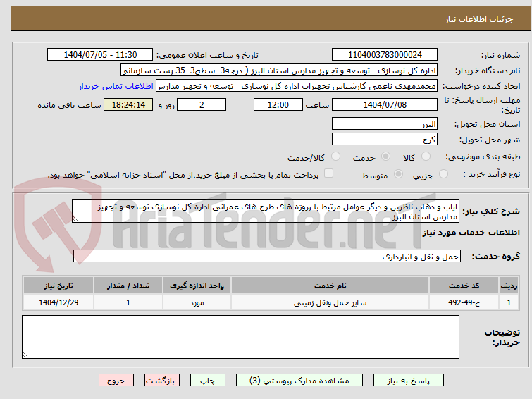Choose متوسط purchase process type
This screenshot has width=532, height=399.
[398, 174]
